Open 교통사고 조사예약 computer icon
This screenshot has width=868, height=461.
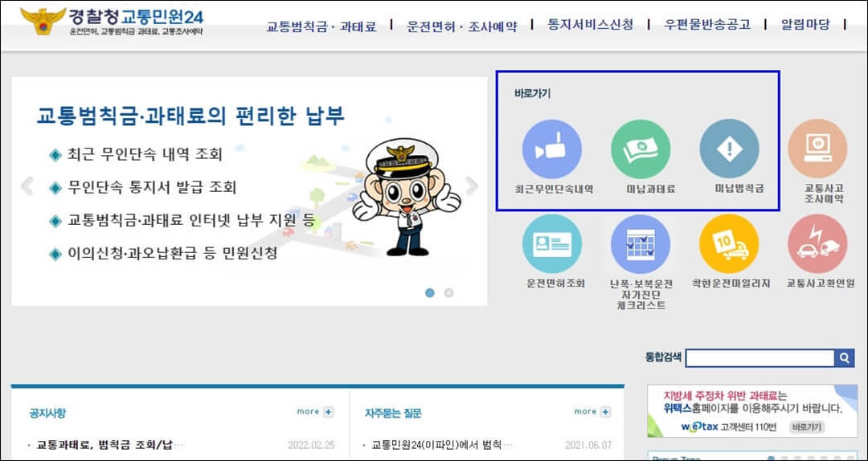pos(817,149)
